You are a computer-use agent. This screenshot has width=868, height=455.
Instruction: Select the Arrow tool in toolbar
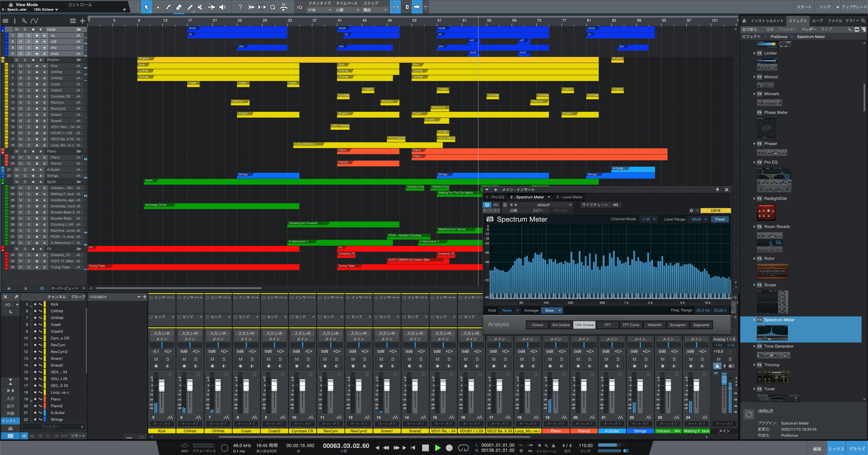click(x=146, y=7)
